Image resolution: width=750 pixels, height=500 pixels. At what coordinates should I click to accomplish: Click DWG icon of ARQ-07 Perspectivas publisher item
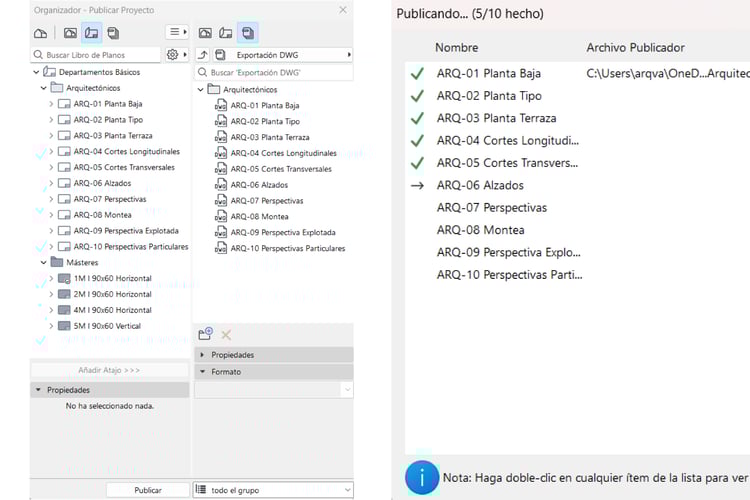pos(221,200)
